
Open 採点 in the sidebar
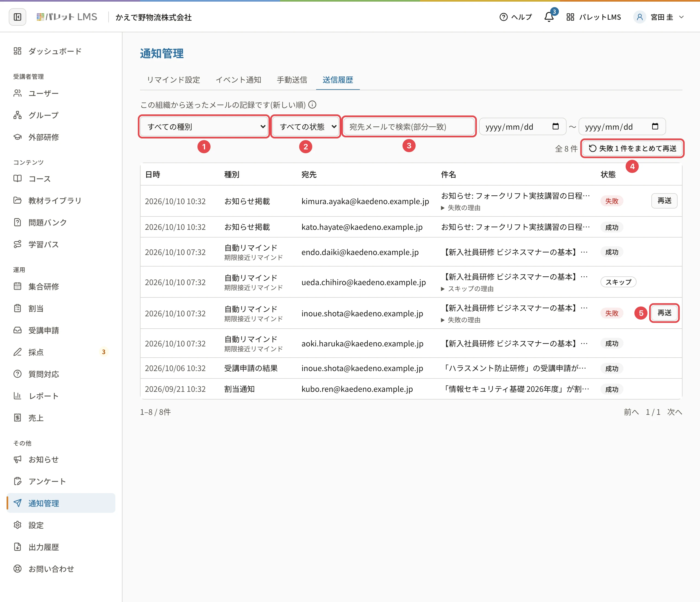(61, 352)
